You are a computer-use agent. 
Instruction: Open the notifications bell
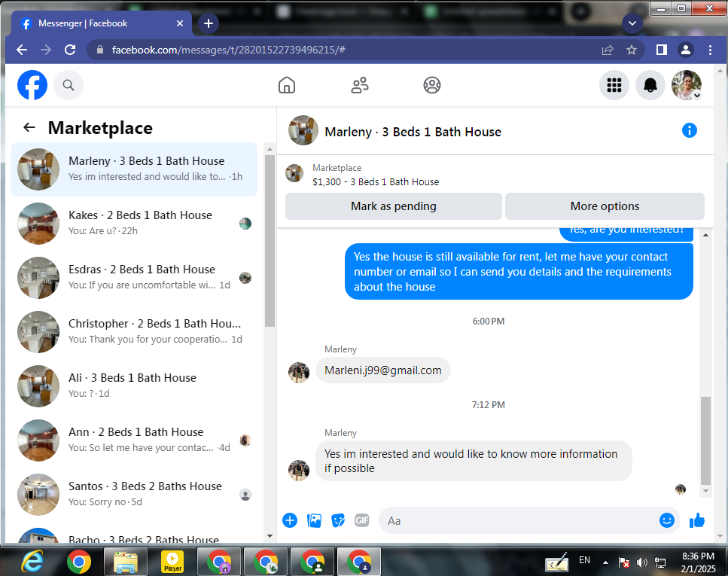tap(650, 85)
